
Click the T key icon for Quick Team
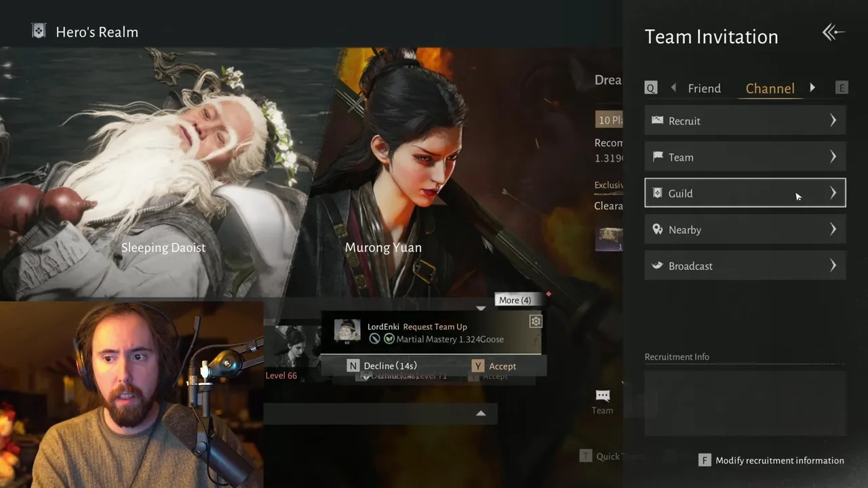585,456
